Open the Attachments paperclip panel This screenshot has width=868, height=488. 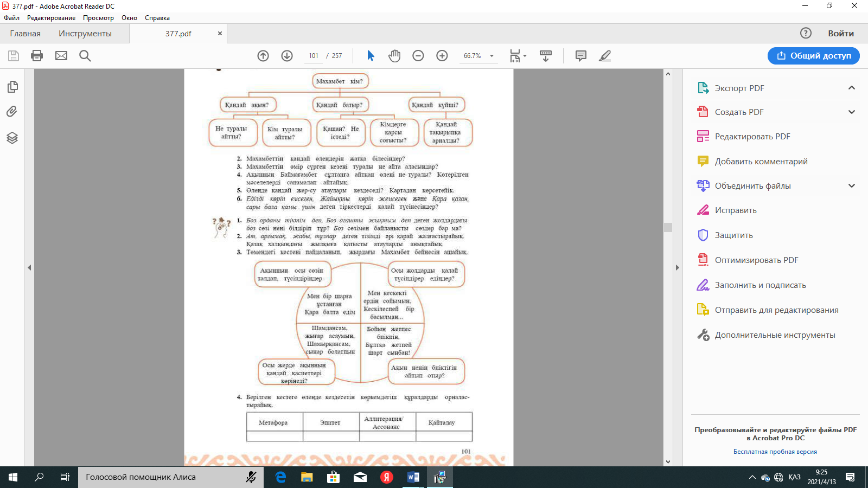[12, 112]
